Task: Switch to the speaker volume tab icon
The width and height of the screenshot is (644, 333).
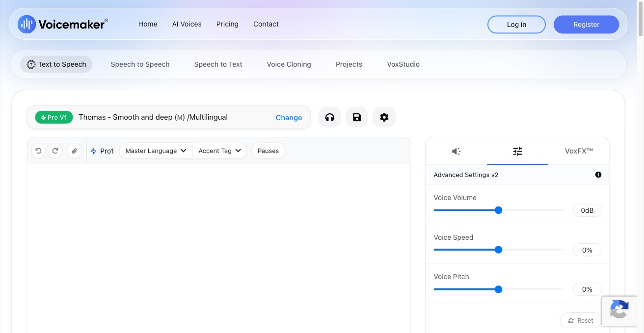Action: pos(456,151)
